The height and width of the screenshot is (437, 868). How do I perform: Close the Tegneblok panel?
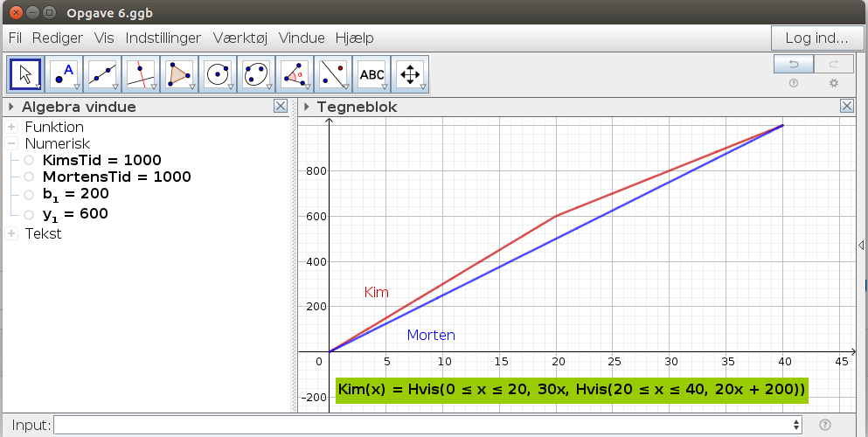(x=847, y=107)
